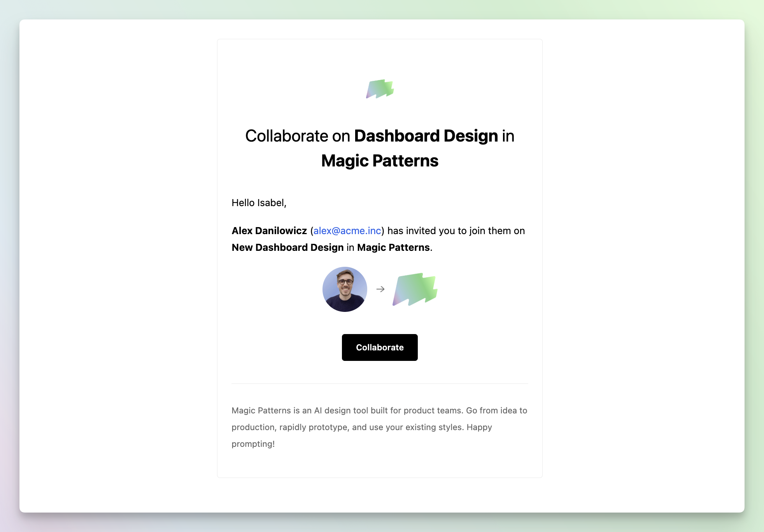Click the bold Magic Patterns text in the body
The image size is (764, 532).
tap(393, 247)
